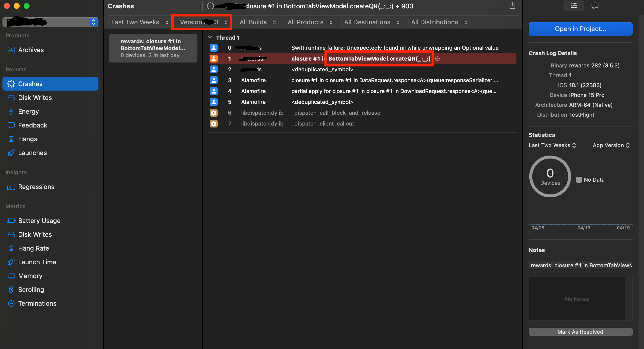Select Launches in Reports section
The image size is (644, 349).
click(32, 153)
